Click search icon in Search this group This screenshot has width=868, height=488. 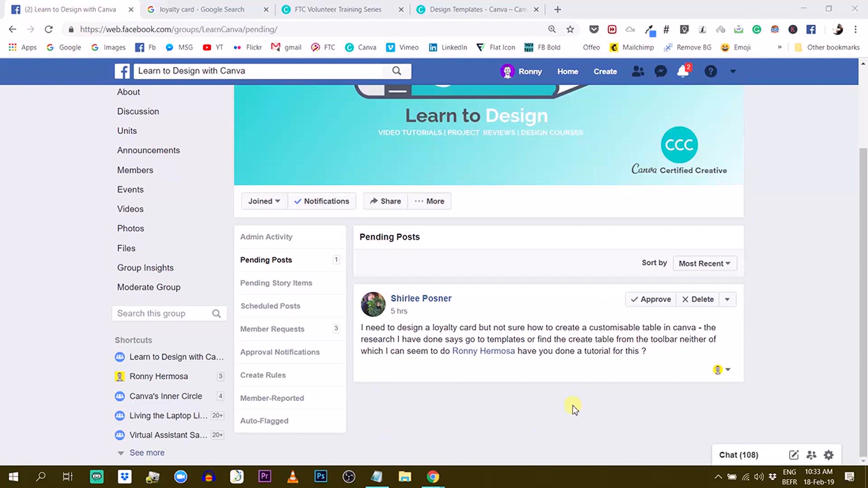coord(217,314)
